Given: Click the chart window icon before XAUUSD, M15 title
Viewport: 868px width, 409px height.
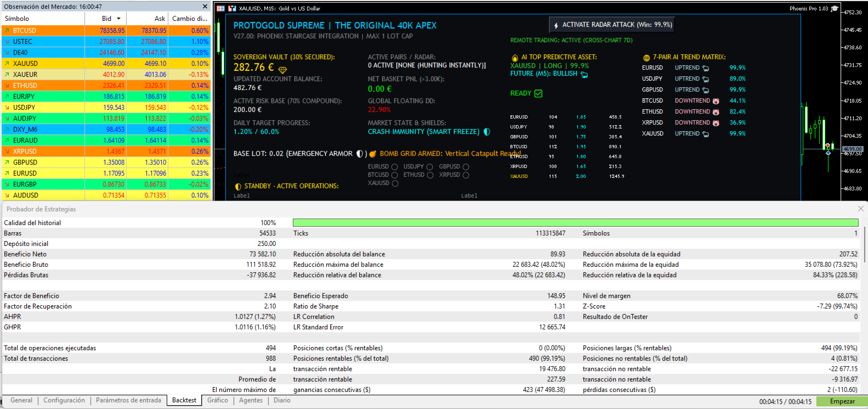Looking at the screenshot, I should tap(232, 8).
